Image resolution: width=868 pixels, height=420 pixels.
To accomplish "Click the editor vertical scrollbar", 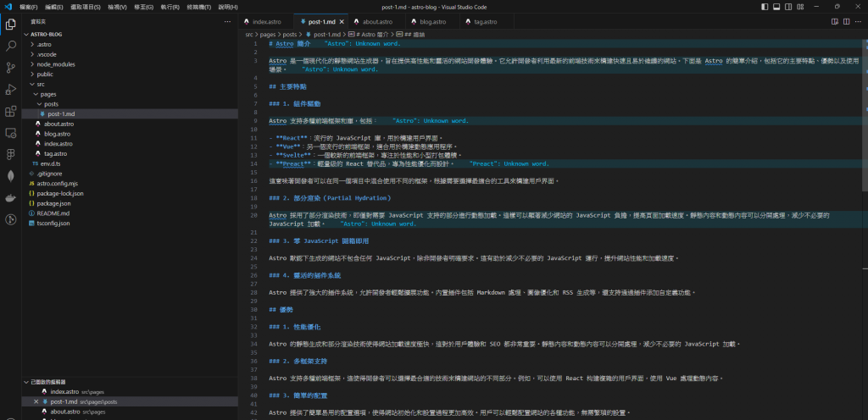I will [x=865, y=116].
